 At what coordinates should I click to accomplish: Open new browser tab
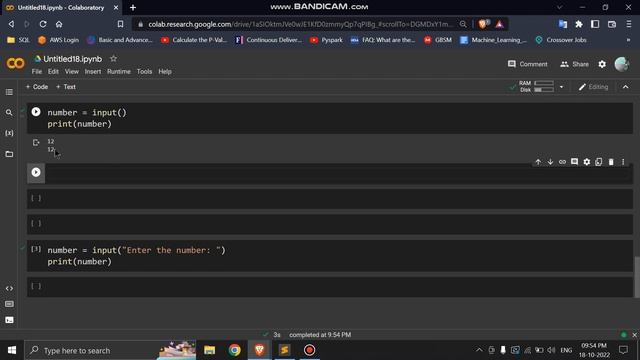(133, 7)
